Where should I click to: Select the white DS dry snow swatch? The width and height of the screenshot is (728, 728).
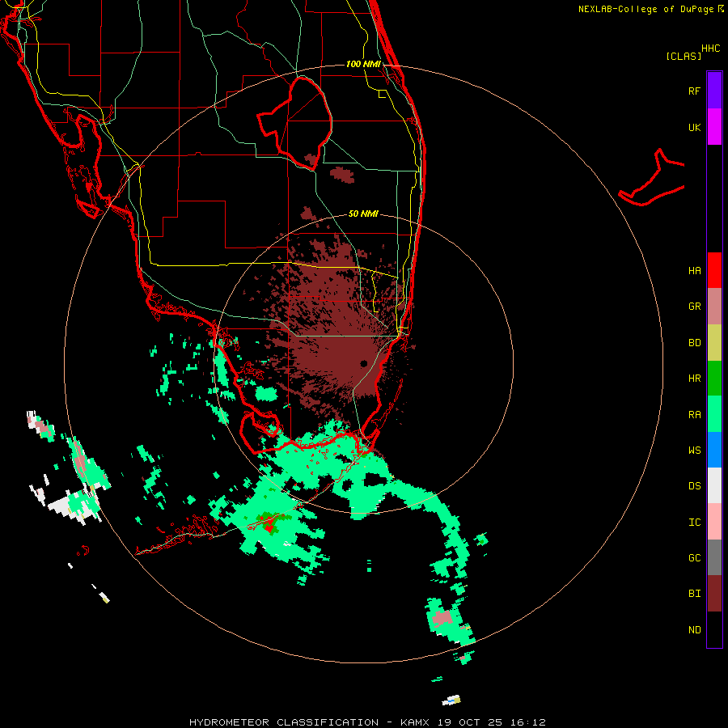pyautogui.click(x=714, y=485)
